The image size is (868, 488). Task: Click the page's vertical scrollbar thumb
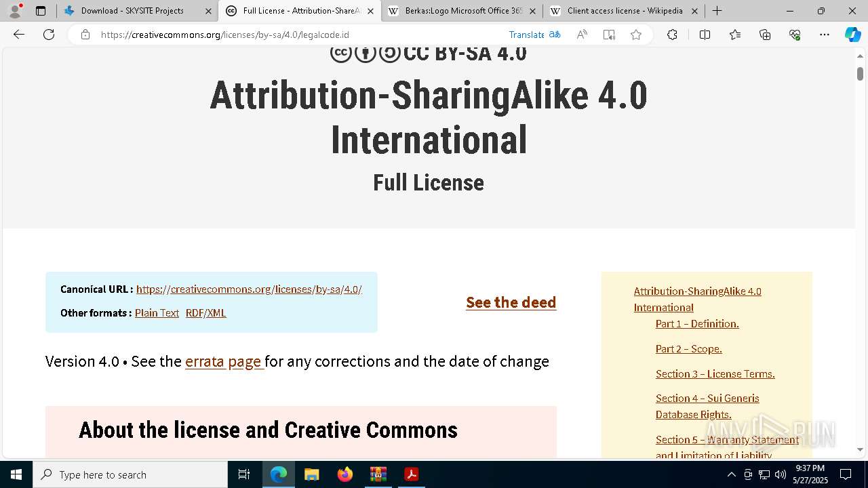tap(860, 73)
